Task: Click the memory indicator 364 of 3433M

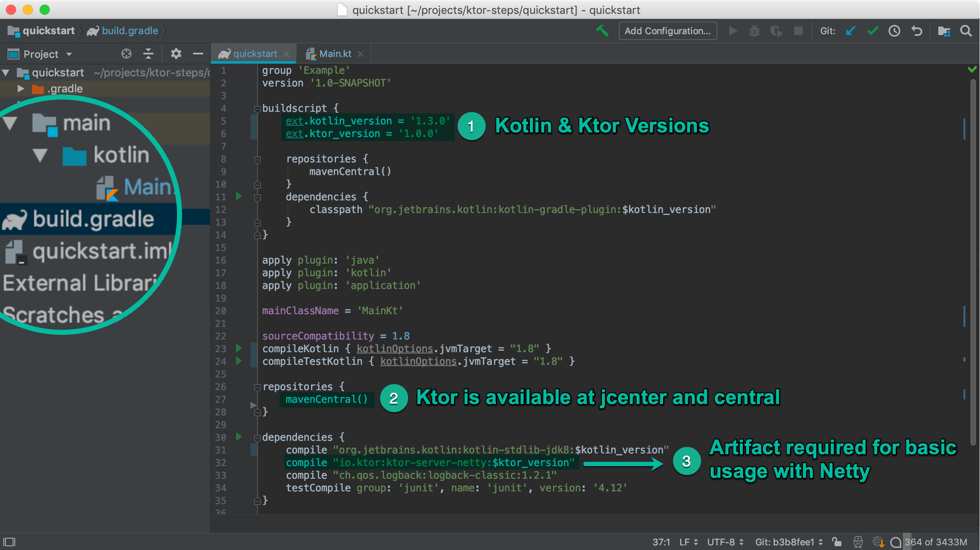Action: [x=936, y=542]
